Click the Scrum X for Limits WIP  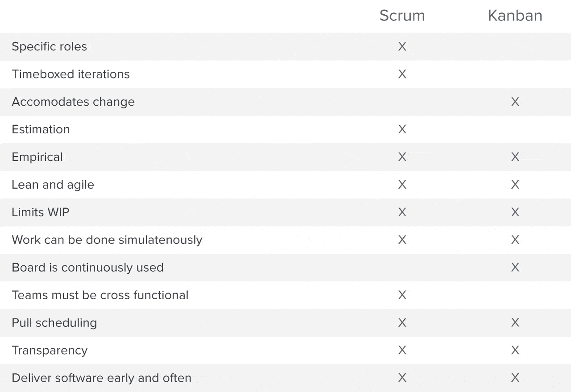click(x=402, y=212)
